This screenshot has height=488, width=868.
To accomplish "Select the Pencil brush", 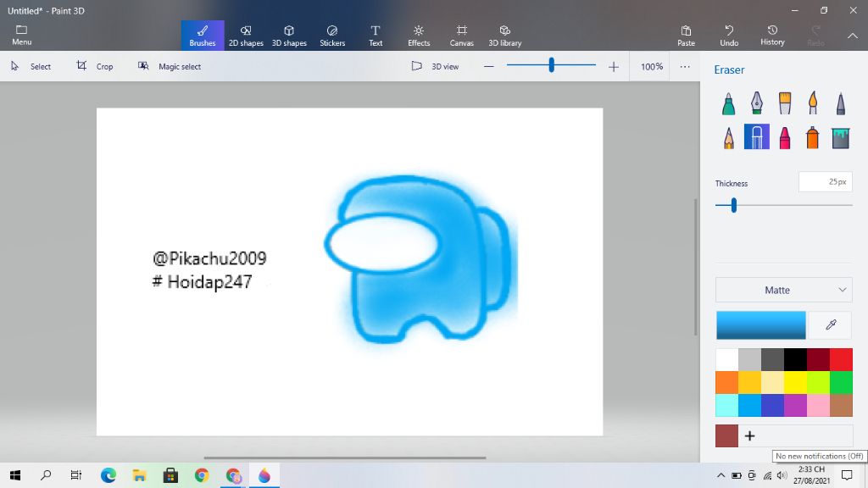I will tap(728, 137).
